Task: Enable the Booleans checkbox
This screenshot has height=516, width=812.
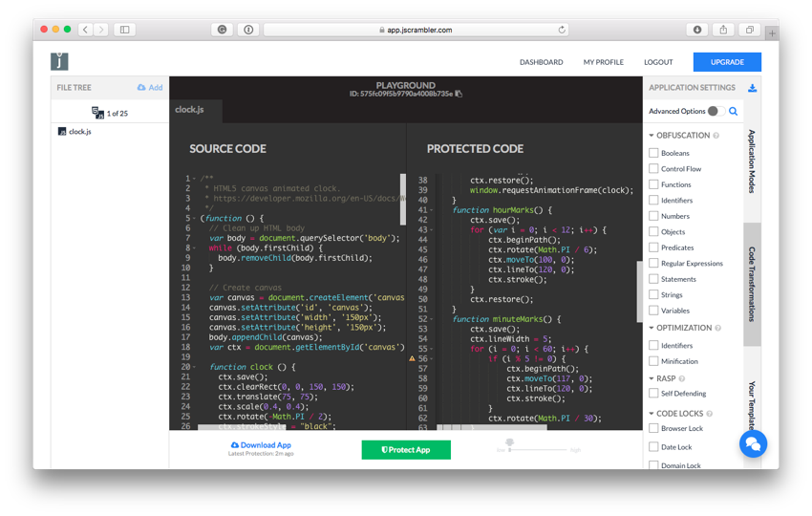Action: click(x=653, y=153)
